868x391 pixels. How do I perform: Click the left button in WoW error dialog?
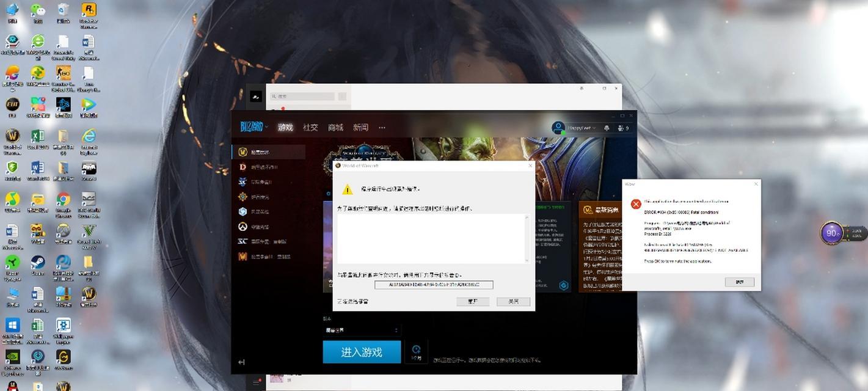click(x=472, y=302)
